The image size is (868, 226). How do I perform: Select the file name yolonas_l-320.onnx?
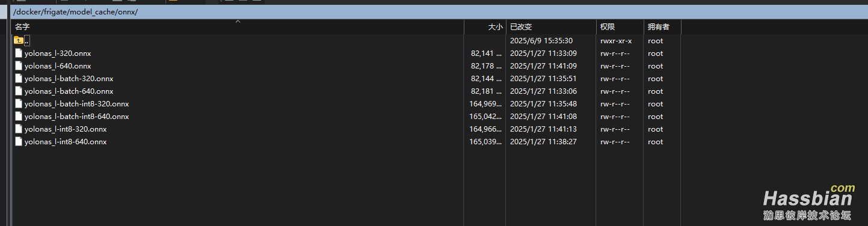coord(58,53)
